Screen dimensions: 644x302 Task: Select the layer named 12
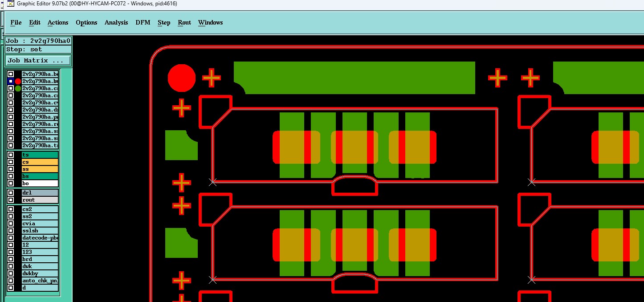tap(40, 245)
